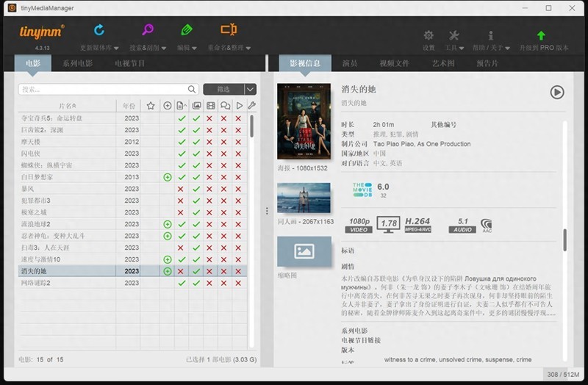Click the new-item plus icon for 速度与激情10

coord(168,259)
